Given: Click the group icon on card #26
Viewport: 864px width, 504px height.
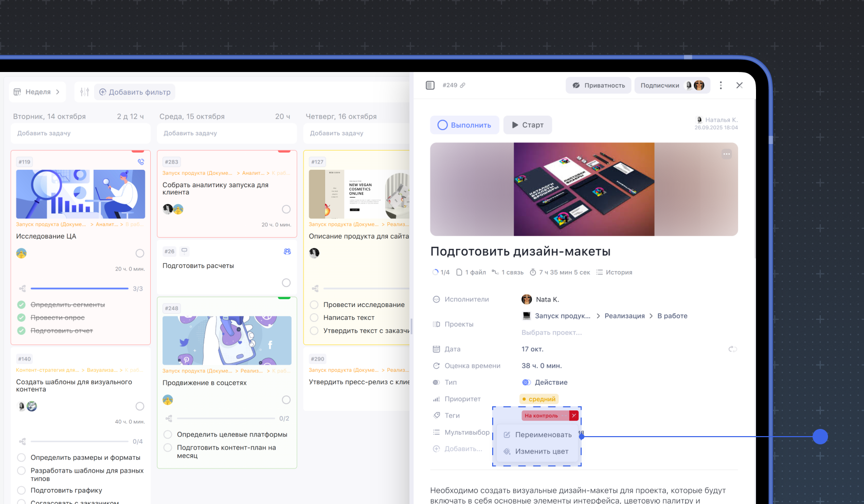Looking at the screenshot, I should [x=287, y=251].
